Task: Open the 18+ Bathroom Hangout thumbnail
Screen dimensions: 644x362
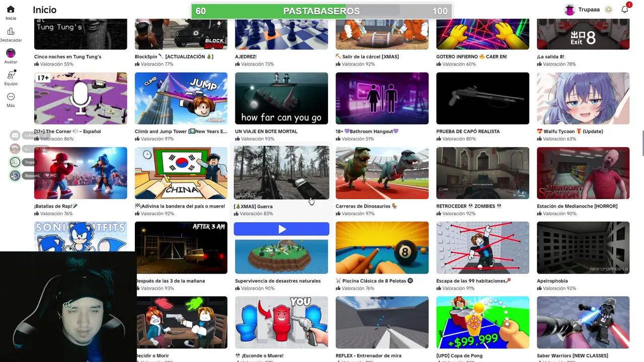Action: click(382, 98)
